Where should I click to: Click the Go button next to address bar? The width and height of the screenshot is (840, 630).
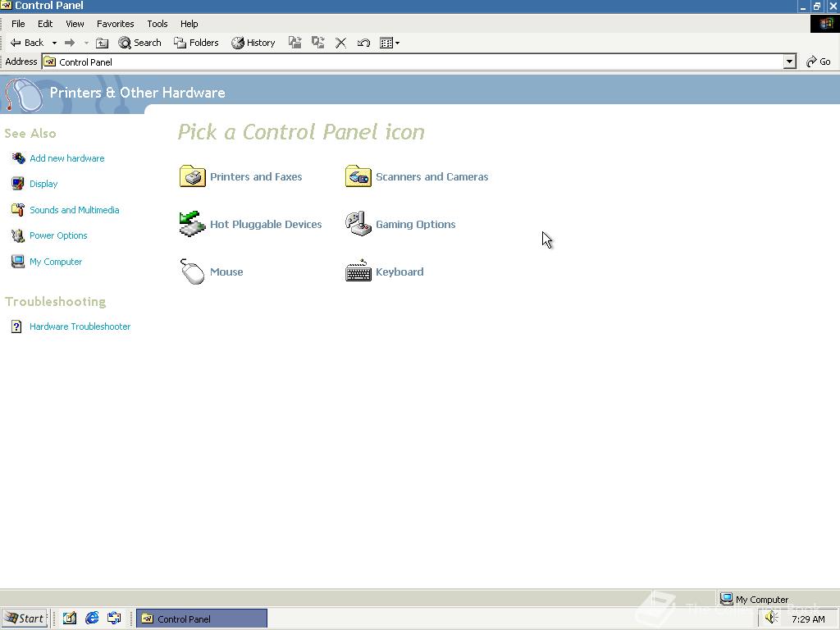(x=819, y=62)
